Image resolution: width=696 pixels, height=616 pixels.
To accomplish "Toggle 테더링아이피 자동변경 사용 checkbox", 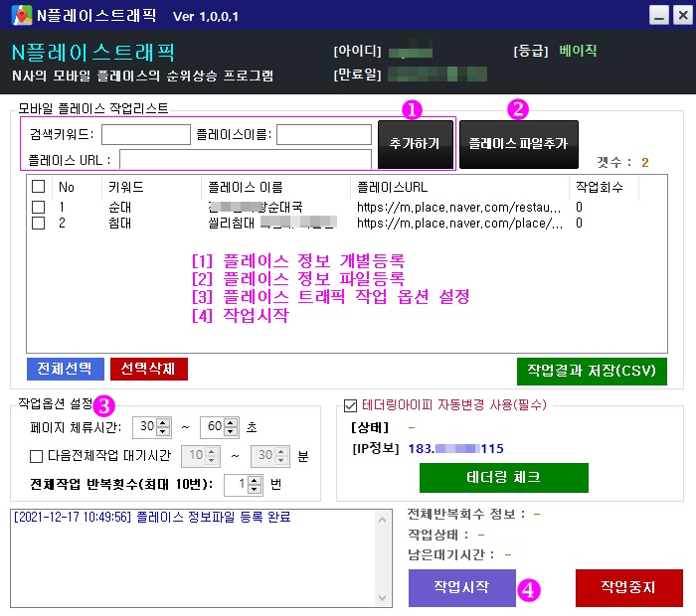I will [350, 405].
